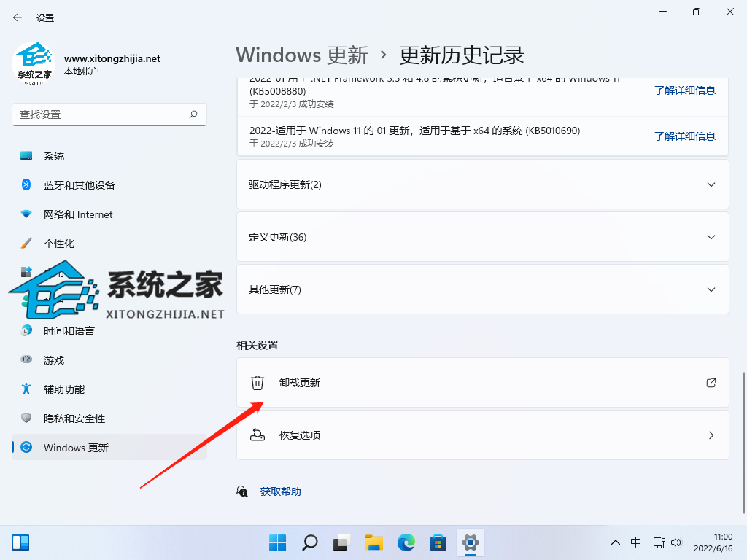
Task: Open 了解详细信息 for KB5010690
Action: pyautogui.click(x=684, y=136)
